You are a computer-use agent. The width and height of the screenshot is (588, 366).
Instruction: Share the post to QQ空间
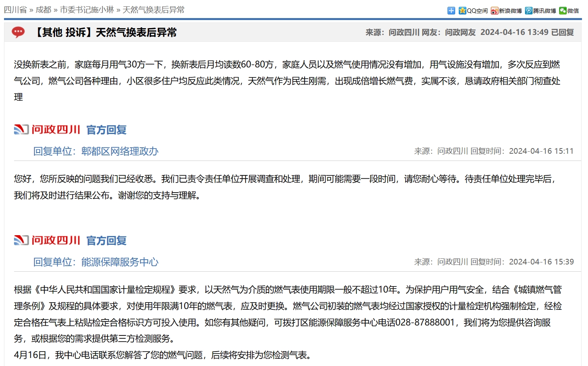pos(473,10)
